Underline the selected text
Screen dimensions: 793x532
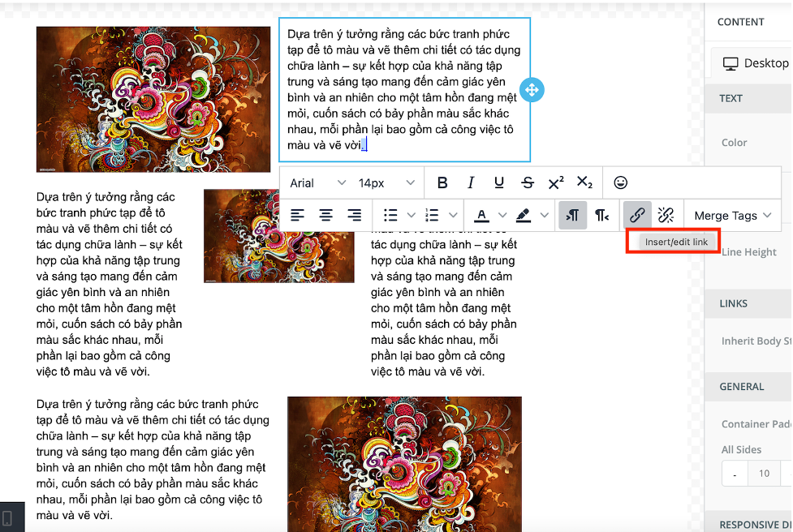[498, 183]
